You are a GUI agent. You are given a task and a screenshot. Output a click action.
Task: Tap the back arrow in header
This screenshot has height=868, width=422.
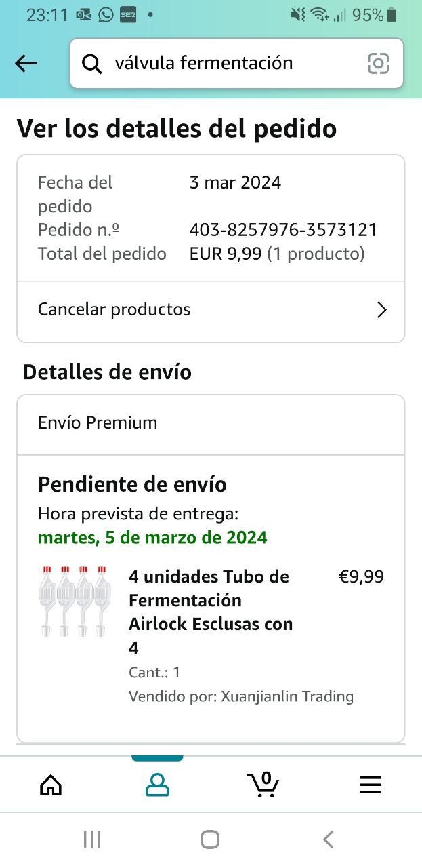tap(26, 64)
